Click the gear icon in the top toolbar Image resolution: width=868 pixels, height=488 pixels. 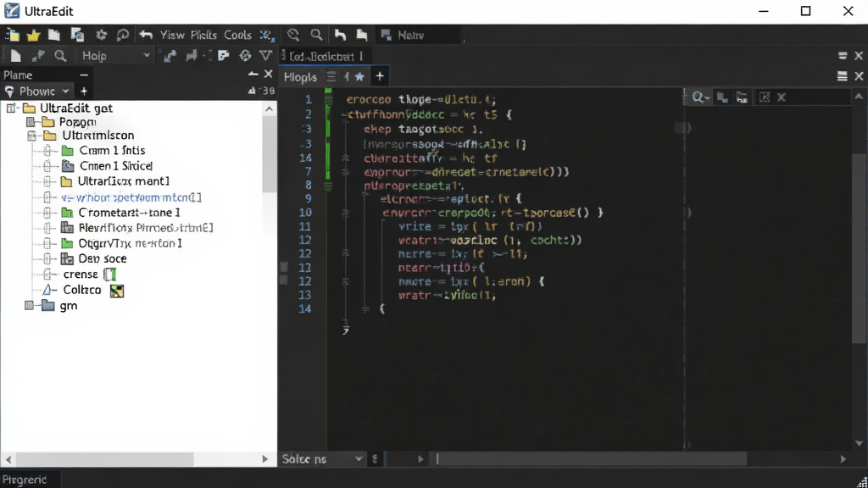(101, 35)
